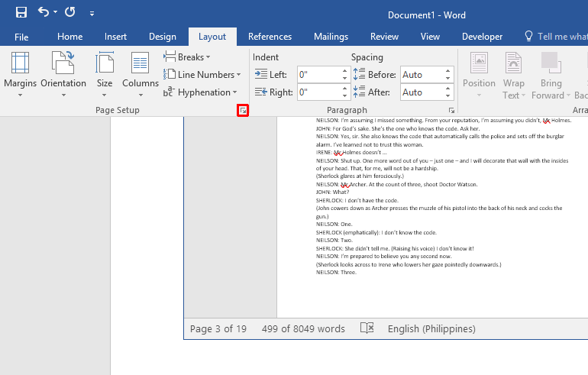
Task: Open the Paragraph dialog launcher
Action: pos(451,111)
